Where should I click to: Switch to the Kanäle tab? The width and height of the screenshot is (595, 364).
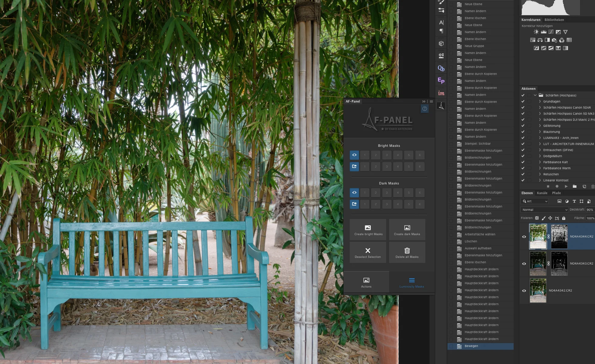542,193
